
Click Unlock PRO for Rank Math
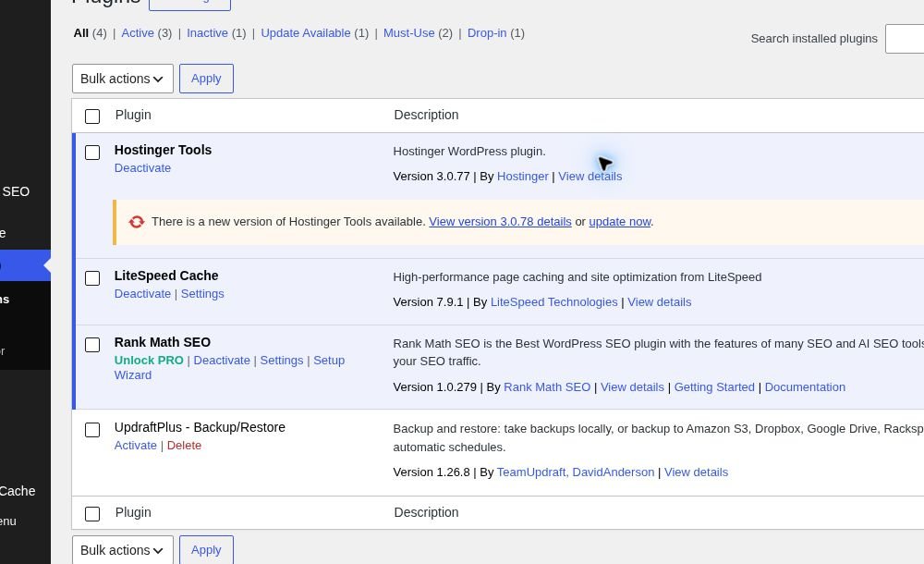point(149,361)
